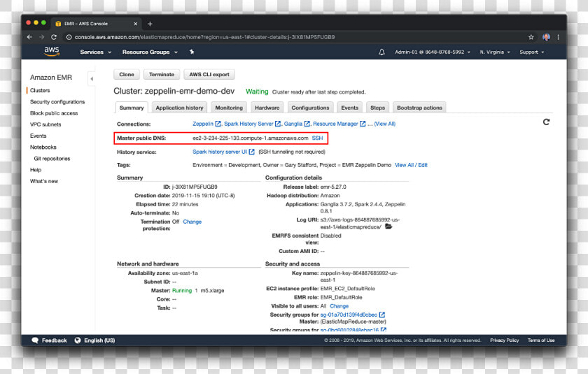Click View All connections link
588x374 pixels.
click(x=385, y=124)
